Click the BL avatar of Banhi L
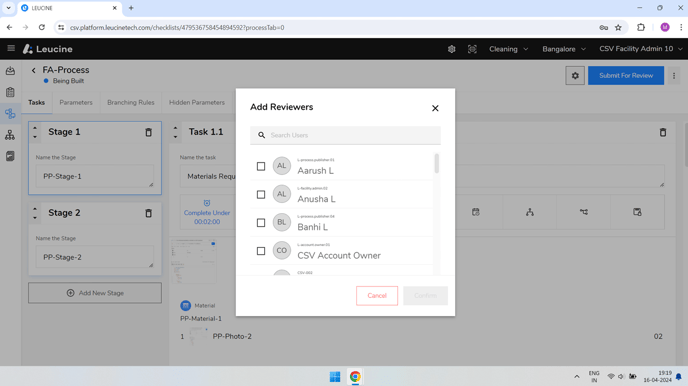 point(282,222)
